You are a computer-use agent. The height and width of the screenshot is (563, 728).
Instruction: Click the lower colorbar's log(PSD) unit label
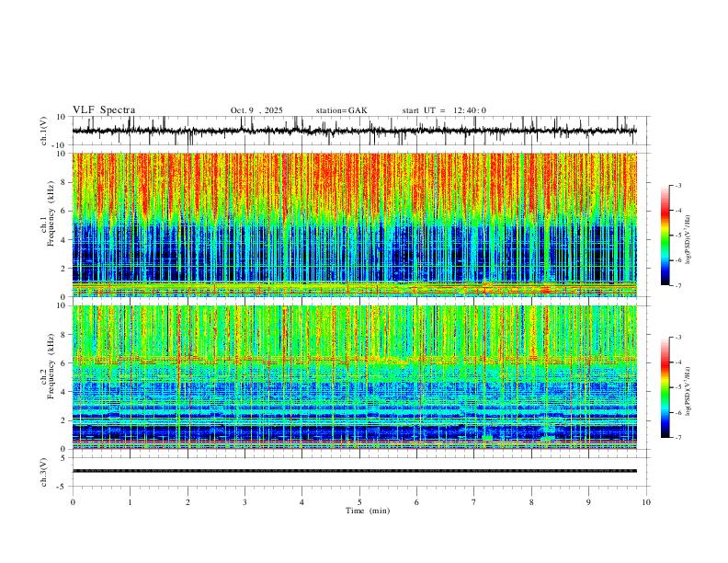tap(688, 391)
